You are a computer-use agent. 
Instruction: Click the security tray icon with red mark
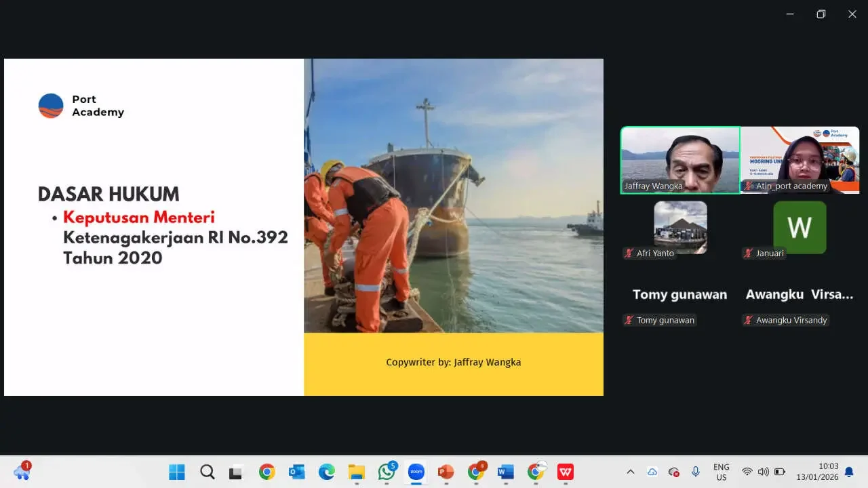[674, 472]
